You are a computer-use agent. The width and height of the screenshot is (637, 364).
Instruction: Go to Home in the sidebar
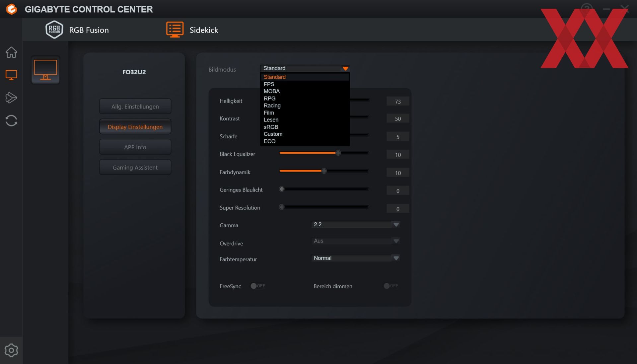[x=11, y=52]
